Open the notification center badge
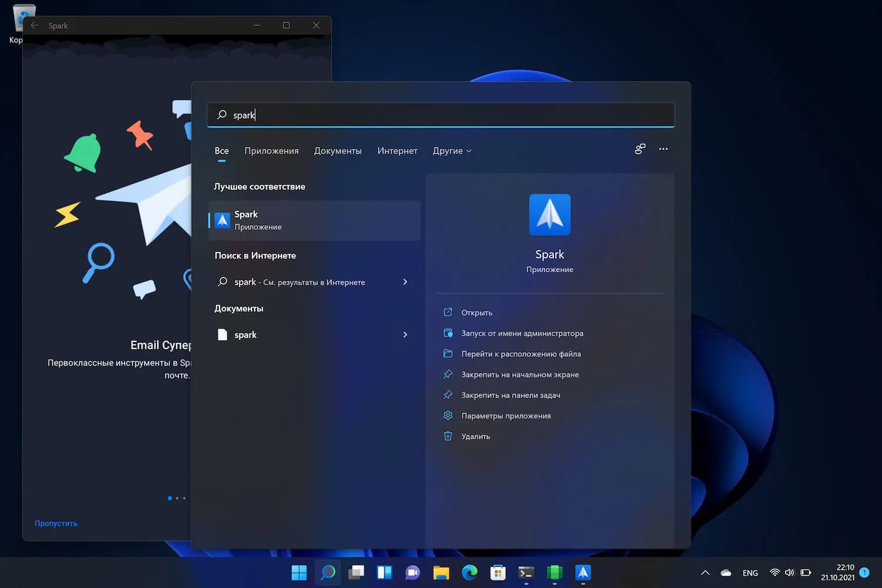Screen dimensions: 882x588 [864, 572]
